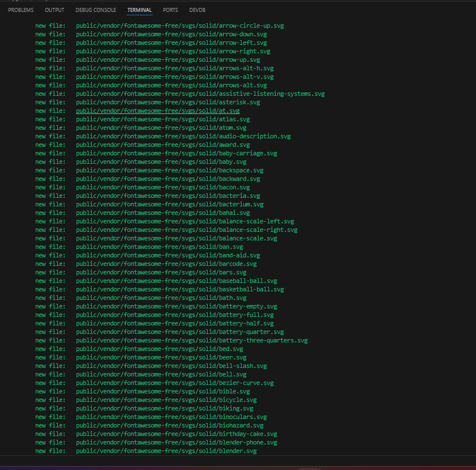The width and height of the screenshot is (476, 470).
Task: Click the biohazard.svg file path
Action: [x=170, y=426]
